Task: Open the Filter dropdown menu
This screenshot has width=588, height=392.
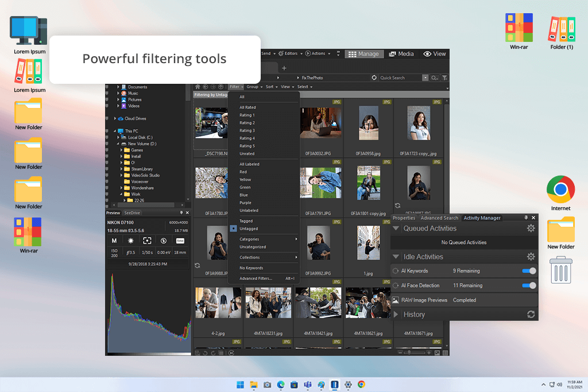Action: [x=236, y=87]
